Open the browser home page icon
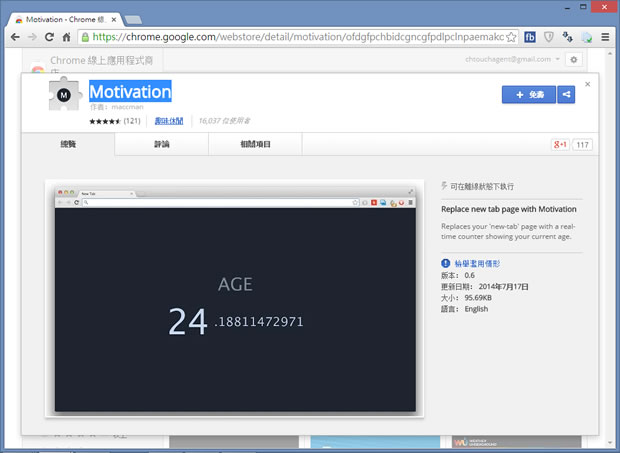The width and height of the screenshot is (620, 453). [66, 37]
